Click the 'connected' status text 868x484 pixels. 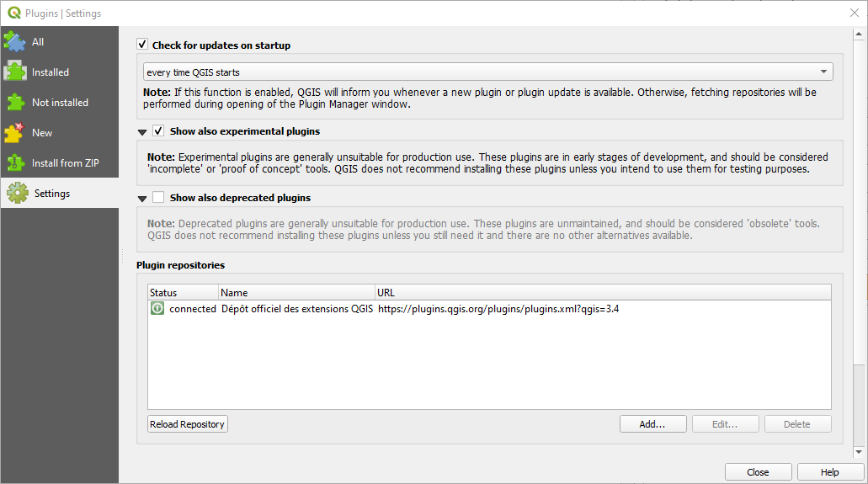pos(193,308)
